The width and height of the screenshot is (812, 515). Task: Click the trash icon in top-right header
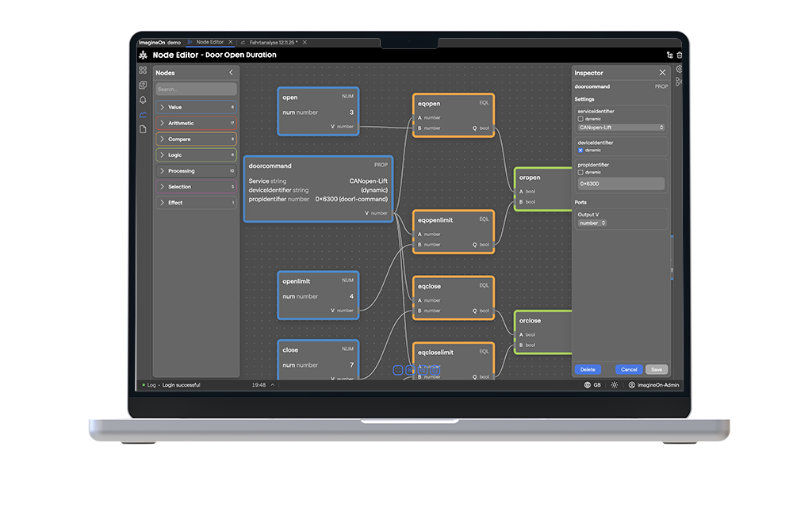[679, 55]
